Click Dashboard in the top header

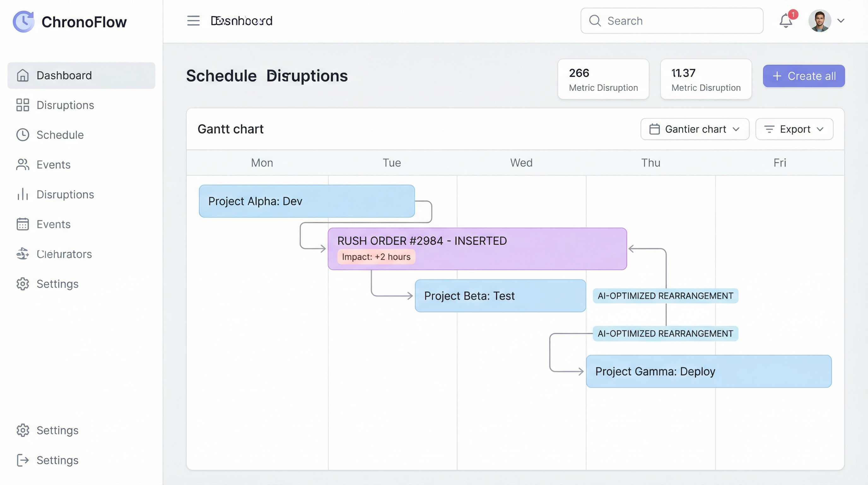coord(242,21)
